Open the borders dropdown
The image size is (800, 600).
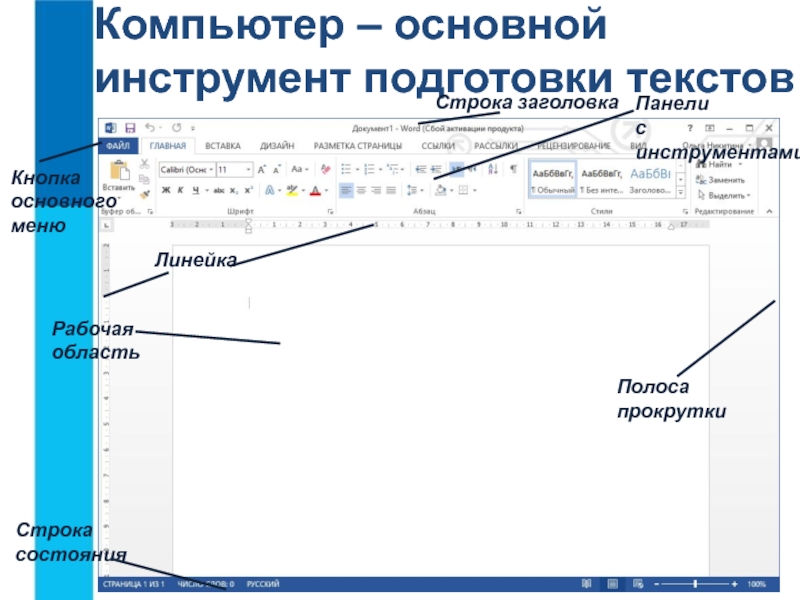(x=474, y=190)
